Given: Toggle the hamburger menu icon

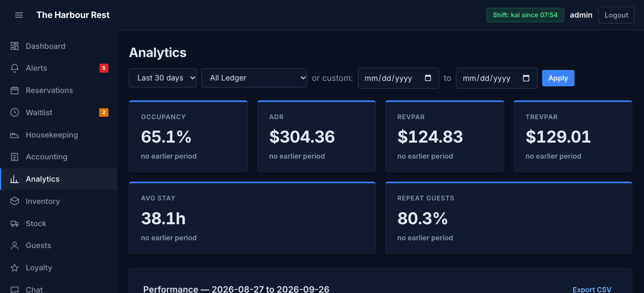Looking at the screenshot, I should click(19, 15).
